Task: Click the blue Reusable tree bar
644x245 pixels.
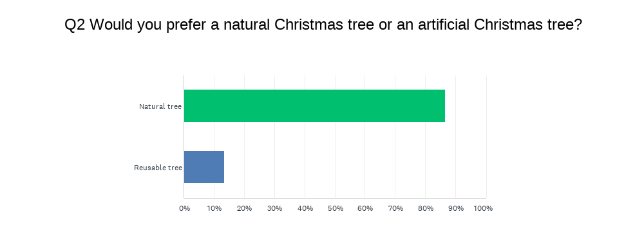Action: click(204, 167)
